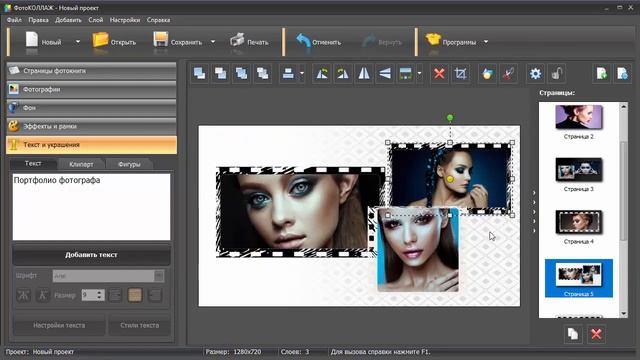This screenshot has height=360, width=640.
Task: Open the tan text color swatch
Action: [x=135, y=295]
